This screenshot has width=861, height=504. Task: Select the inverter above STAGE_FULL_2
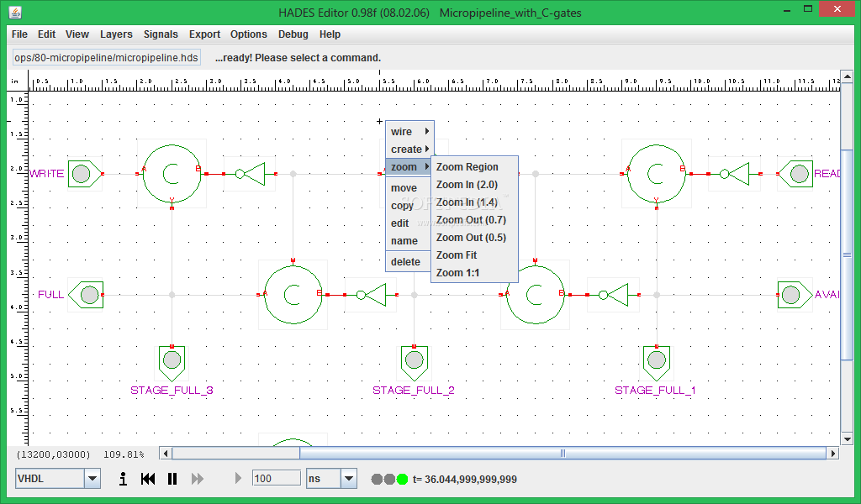point(371,295)
